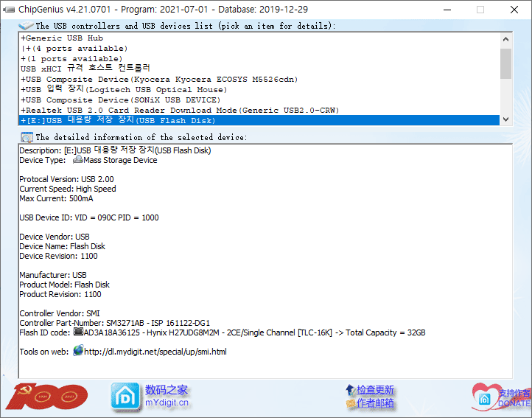532x418 pixels.
Task: Click the Protocal Version: USB 2.00 line
Action: tap(66, 179)
